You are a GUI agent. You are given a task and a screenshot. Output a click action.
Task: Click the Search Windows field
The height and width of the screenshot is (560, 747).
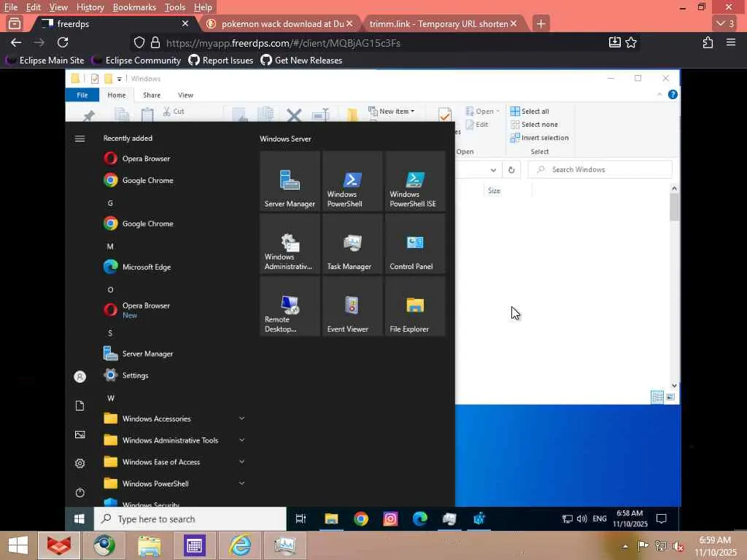[x=600, y=169]
